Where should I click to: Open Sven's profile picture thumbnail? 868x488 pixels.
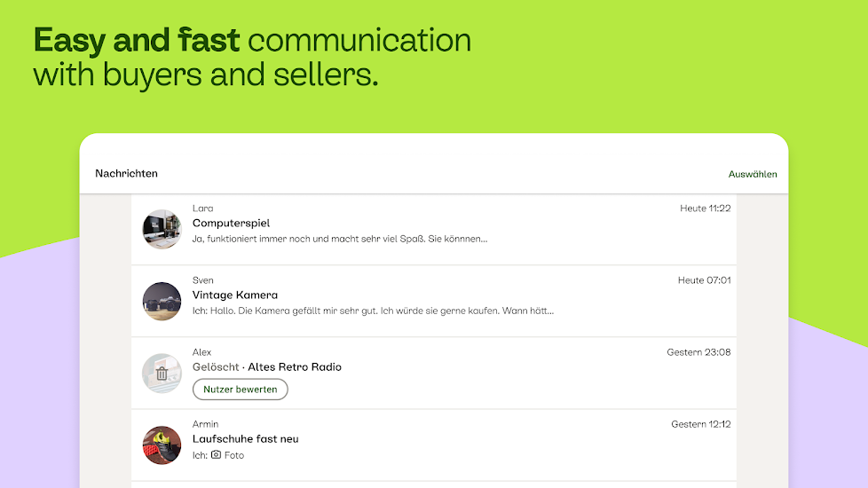[162, 301]
